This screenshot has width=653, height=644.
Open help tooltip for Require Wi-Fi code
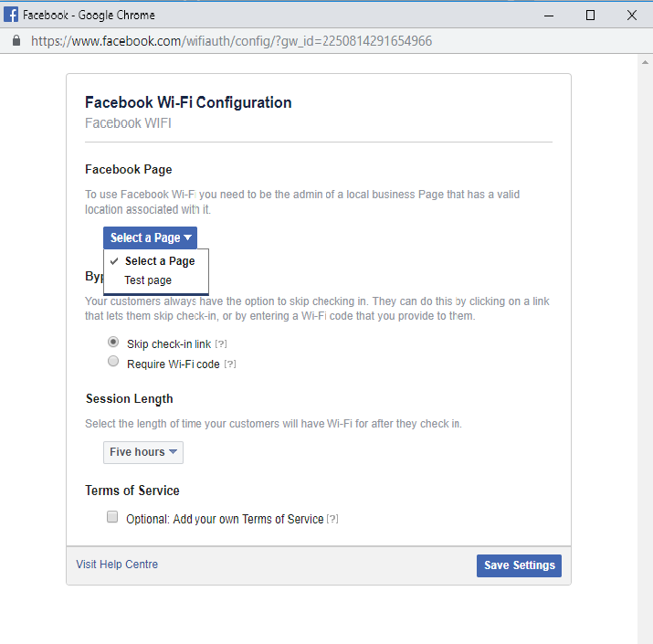pos(230,364)
